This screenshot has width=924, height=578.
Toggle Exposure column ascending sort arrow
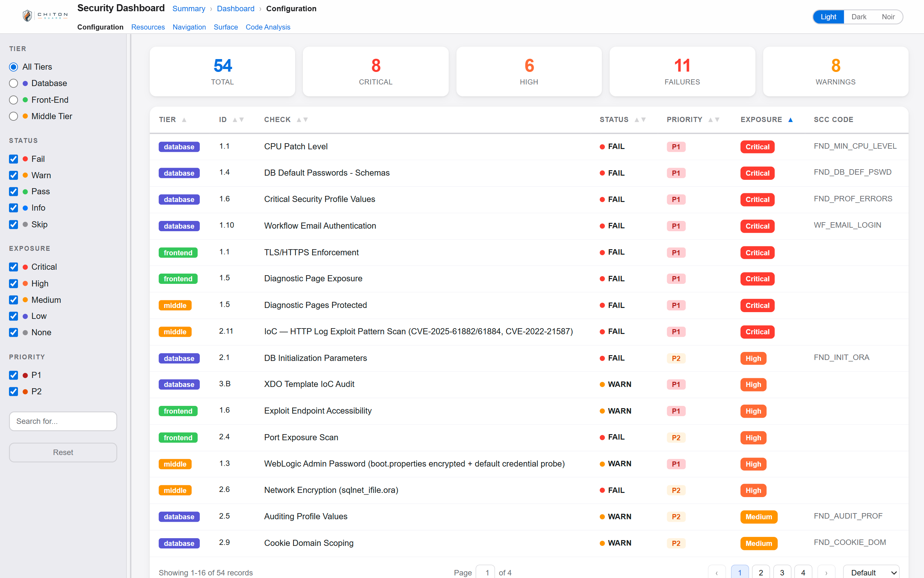790,120
